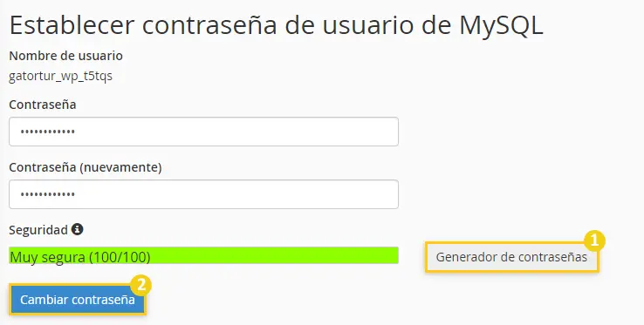644x325 pixels.
Task: Submit with the Cambiar contraseña button
Action: tap(77, 300)
